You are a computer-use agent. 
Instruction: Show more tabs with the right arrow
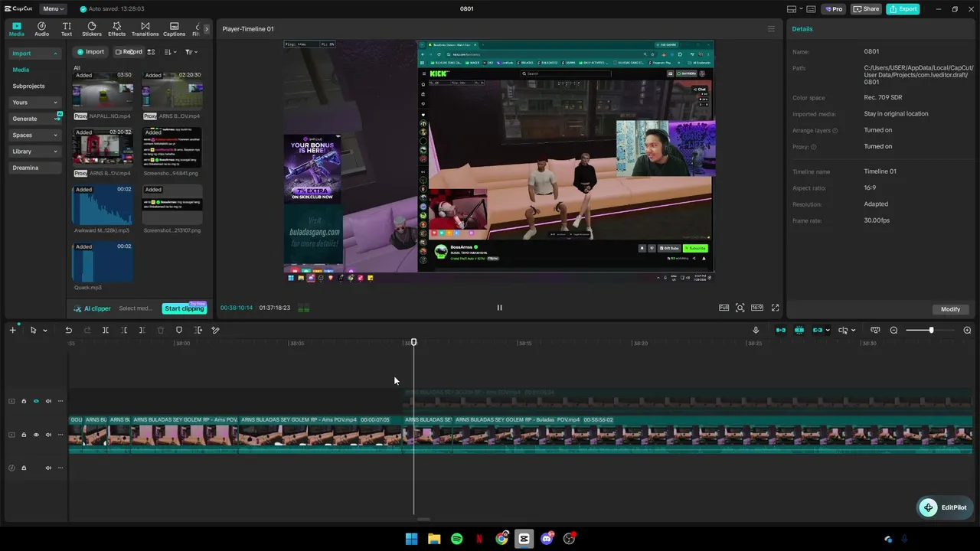pos(206,29)
